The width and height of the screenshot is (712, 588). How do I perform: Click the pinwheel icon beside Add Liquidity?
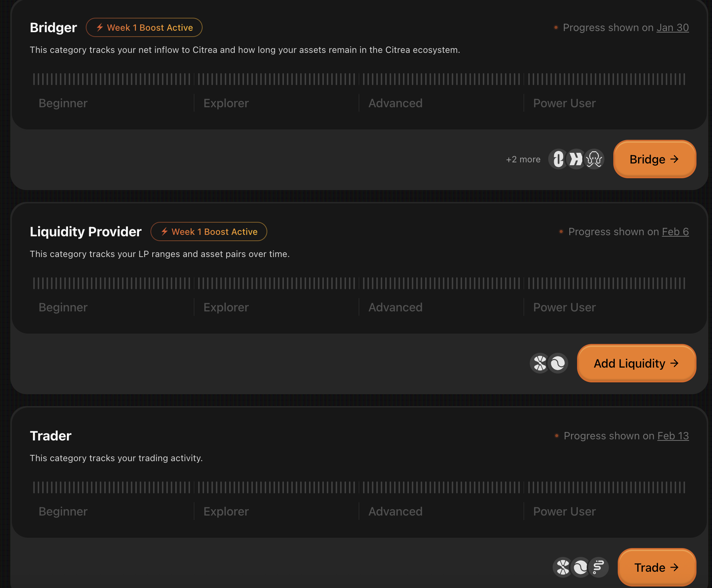[540, 363]
